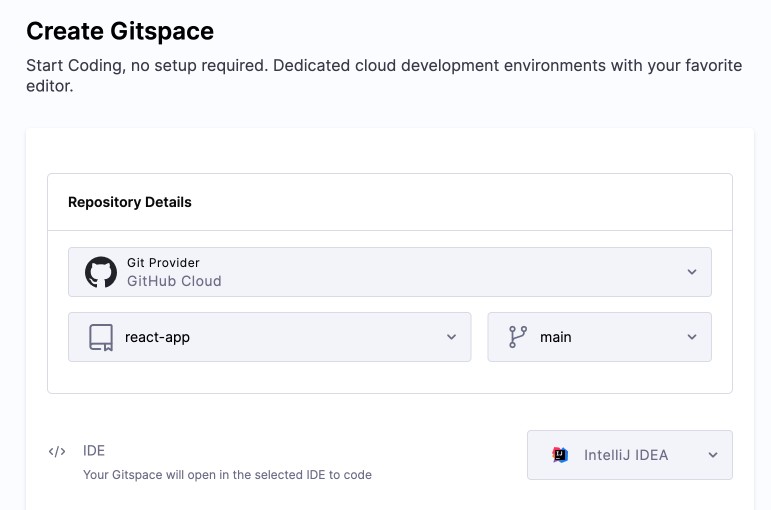The height and width of the screenshot is (510, 771).
Task: Click the IDE helper description text
Action: coord(227,475)
